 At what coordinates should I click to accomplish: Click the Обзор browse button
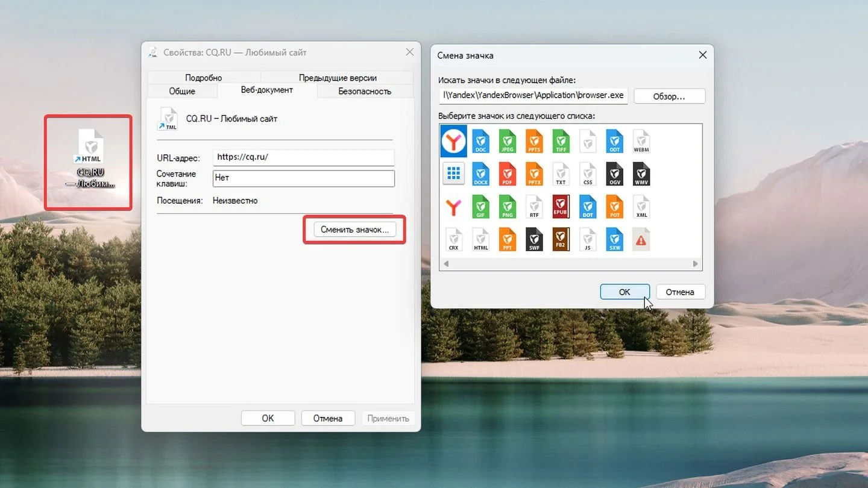pos(670,96)
